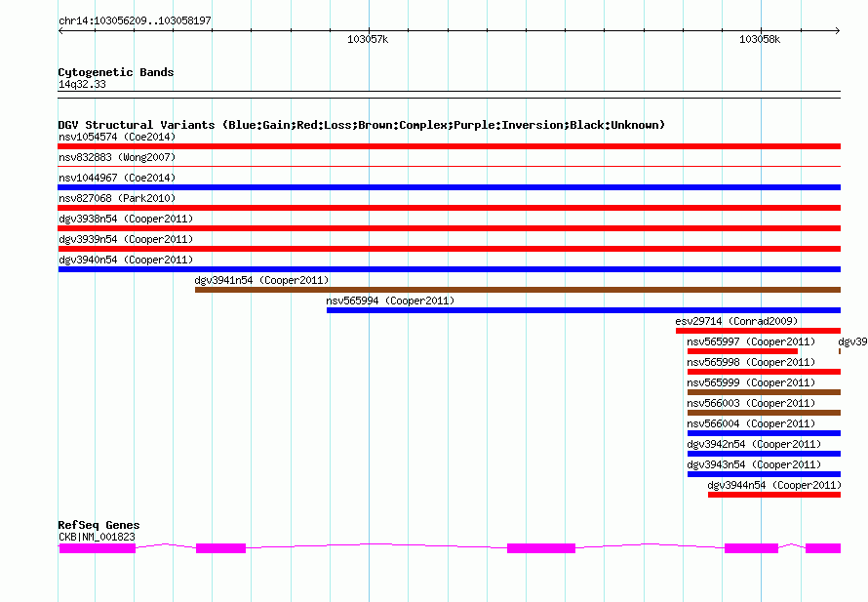Select the 14q32.33 band label
This screenshot has width=868, height=602.
[82, 84]
